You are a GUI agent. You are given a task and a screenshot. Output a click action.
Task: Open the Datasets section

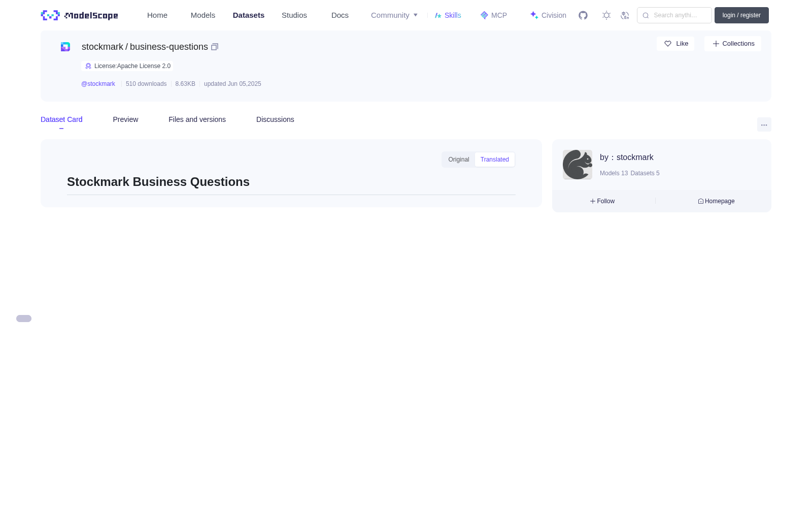(249, 15)
